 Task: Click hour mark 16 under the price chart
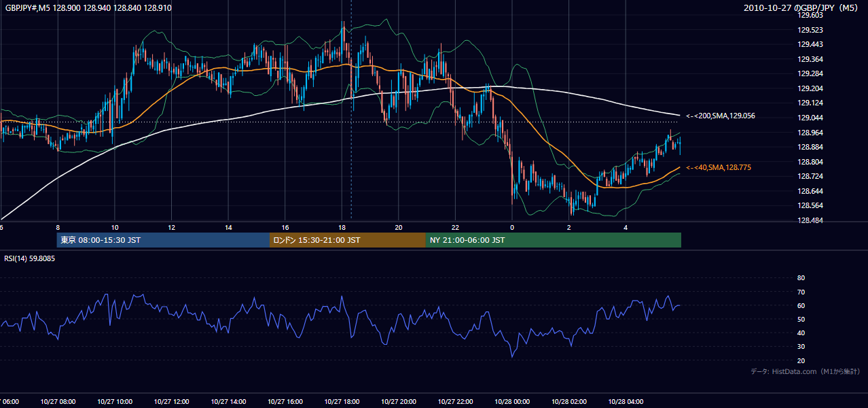[x=285, y=228]
